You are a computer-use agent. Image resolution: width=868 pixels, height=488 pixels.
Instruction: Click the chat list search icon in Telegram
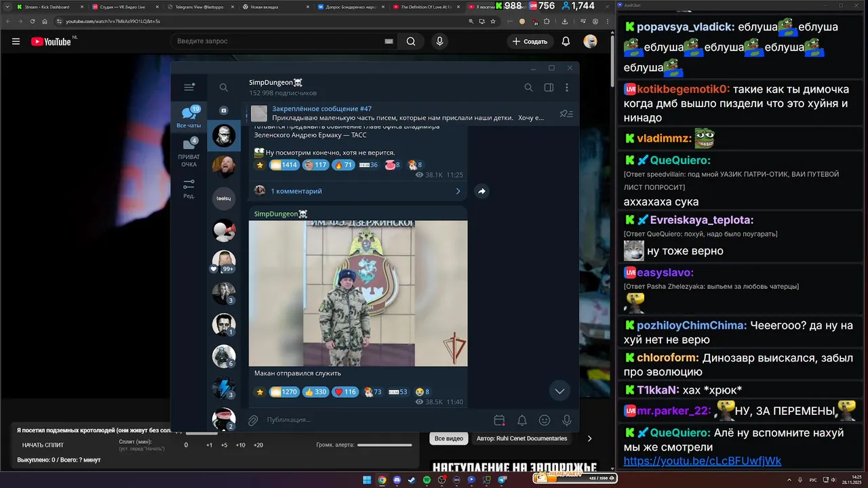[224, 87]
